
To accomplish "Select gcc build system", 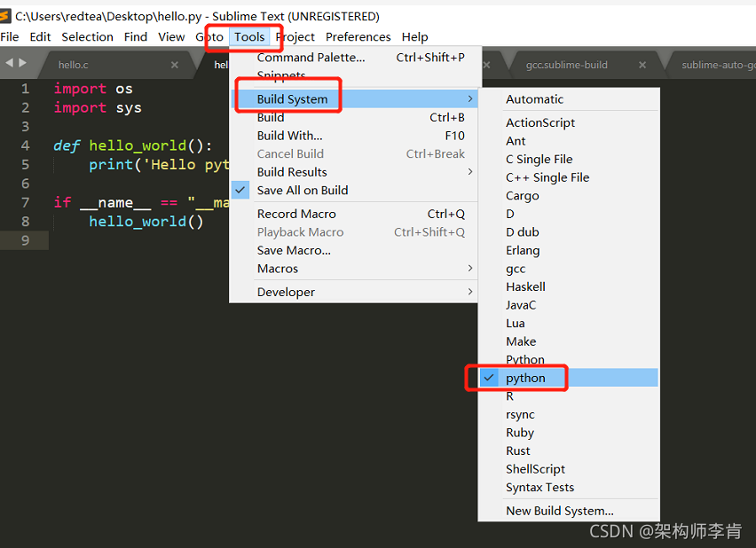I will pyautogui.click(x=569, y=269).
